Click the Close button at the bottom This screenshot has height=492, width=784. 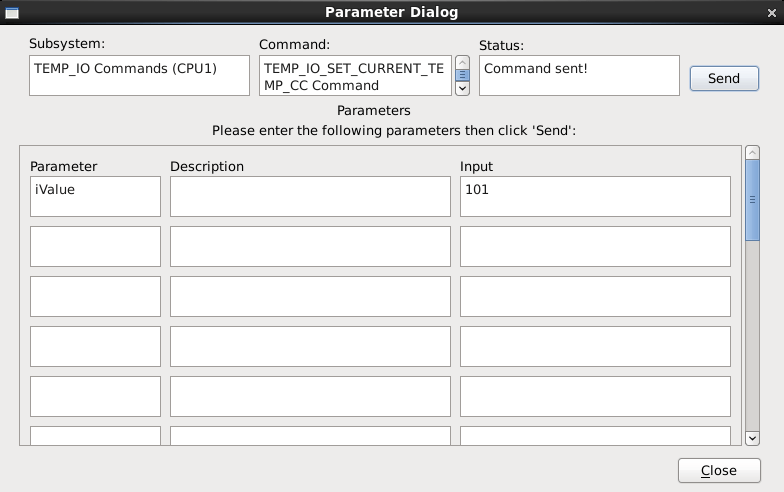pyautogui.click(x=718, y=470)
